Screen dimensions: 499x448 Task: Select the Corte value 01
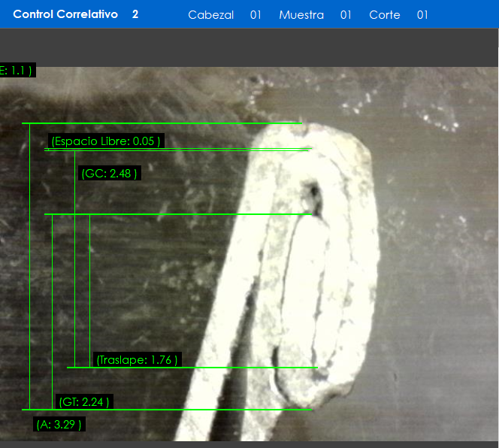422,15
